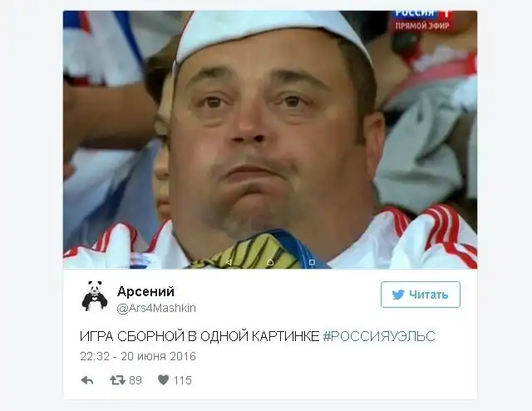The image size is (532, 411).
Task: Click the Россия 1 channel logo in photo
Action: [x=423, y=14]
